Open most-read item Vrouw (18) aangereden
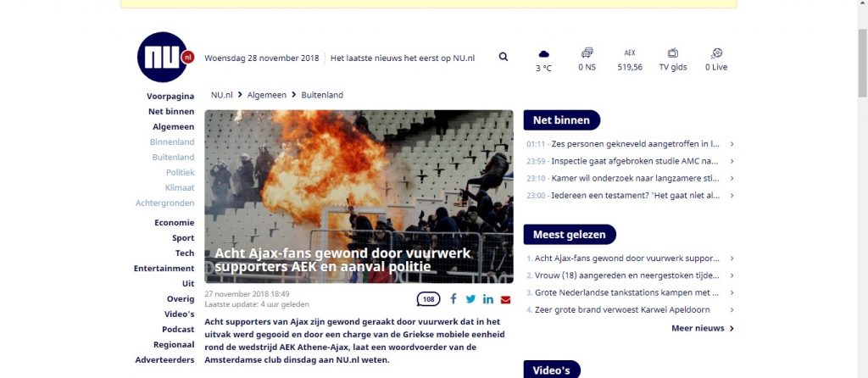Viewport: 868px width, 378px height. pyautogui.click(x=627, y=275)
